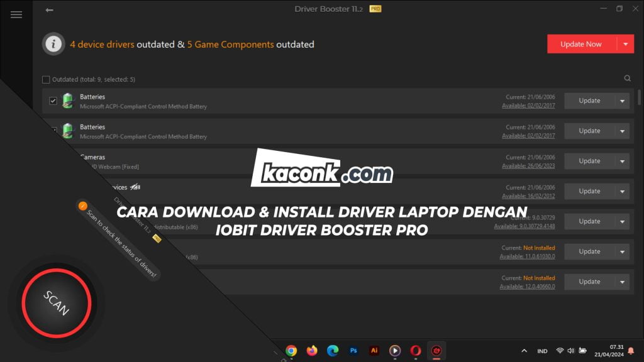Click first 'Microsoft ACPI-Compliant Control Method Battery' text
The image size is (644, 362).
coord(143,106)
